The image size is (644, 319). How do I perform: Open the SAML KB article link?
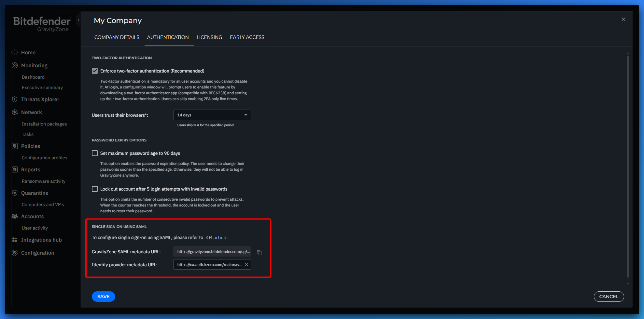tap(216, 238)
